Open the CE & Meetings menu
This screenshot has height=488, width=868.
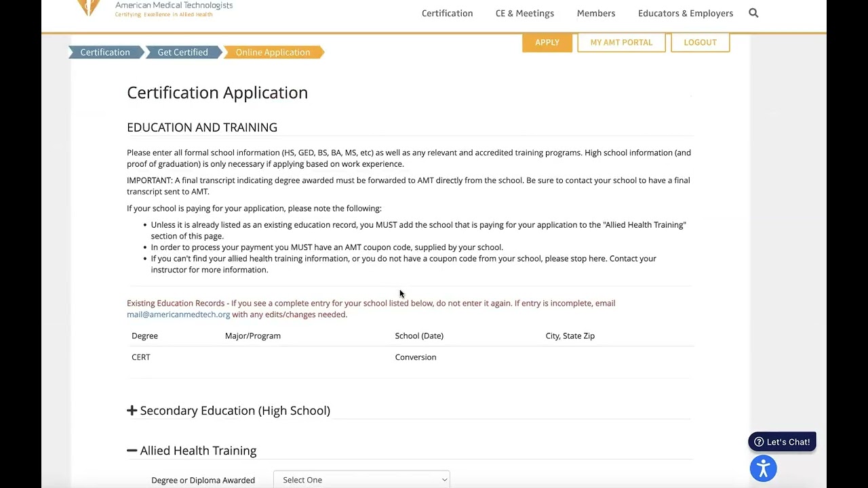coord(525,13)
